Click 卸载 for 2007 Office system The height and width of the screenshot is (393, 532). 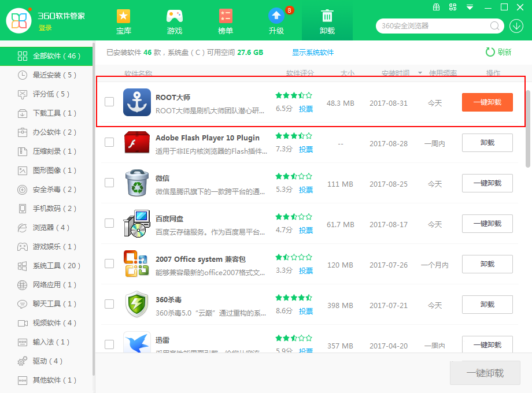click(487, 264)
